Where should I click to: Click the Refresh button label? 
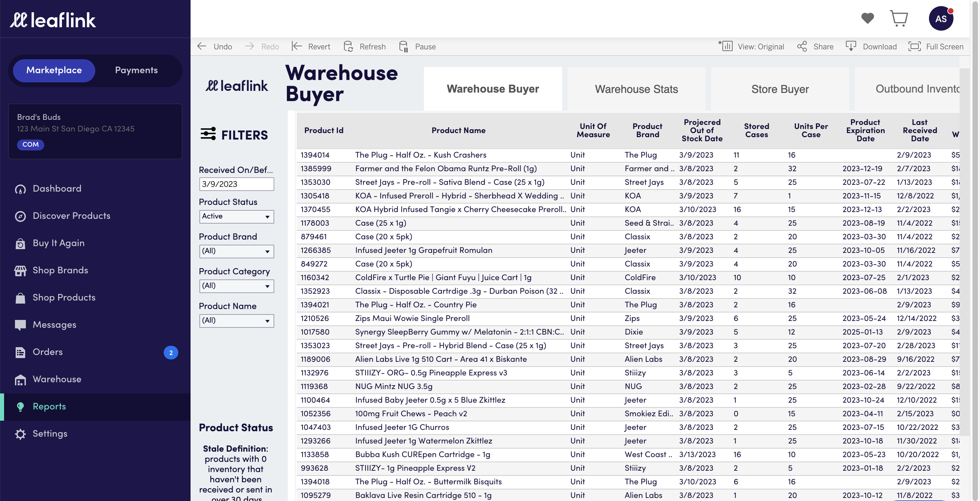[x=373, y=47]
